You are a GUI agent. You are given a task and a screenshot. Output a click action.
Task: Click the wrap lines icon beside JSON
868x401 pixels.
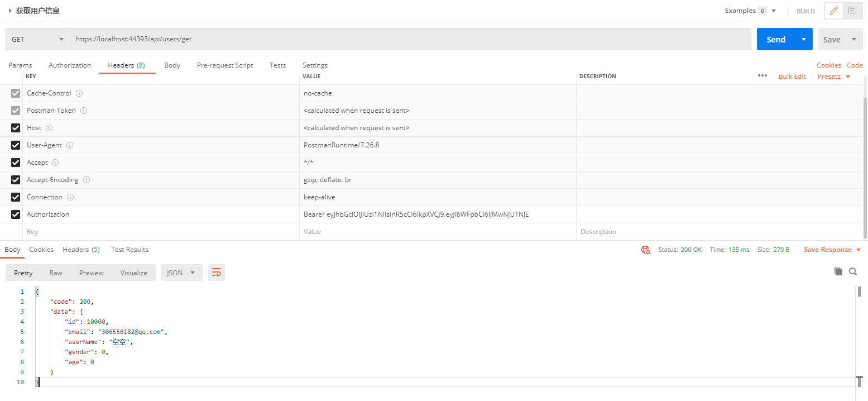pyautogui.click(x=217, y=273)
